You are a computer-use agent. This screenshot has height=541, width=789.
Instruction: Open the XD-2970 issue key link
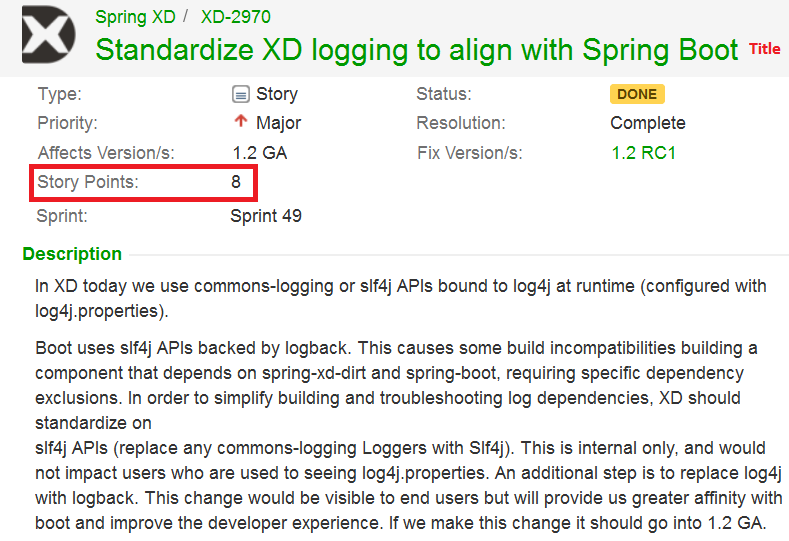click(x=235, y=17)
